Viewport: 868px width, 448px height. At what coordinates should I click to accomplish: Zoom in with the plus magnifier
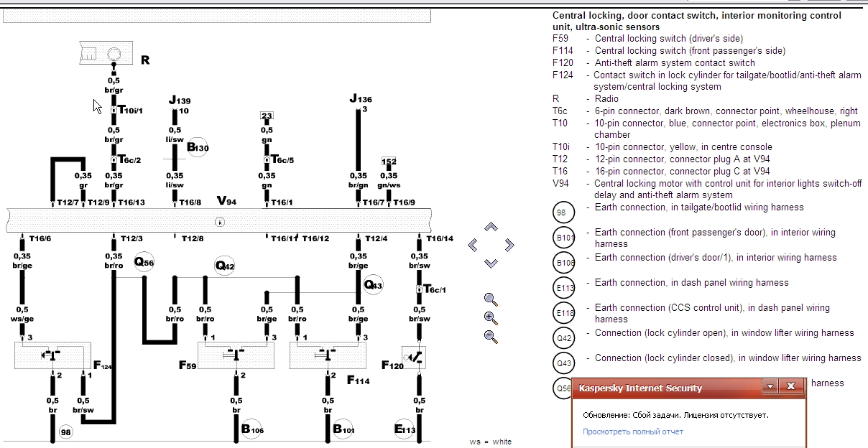(x=491, y=318)
